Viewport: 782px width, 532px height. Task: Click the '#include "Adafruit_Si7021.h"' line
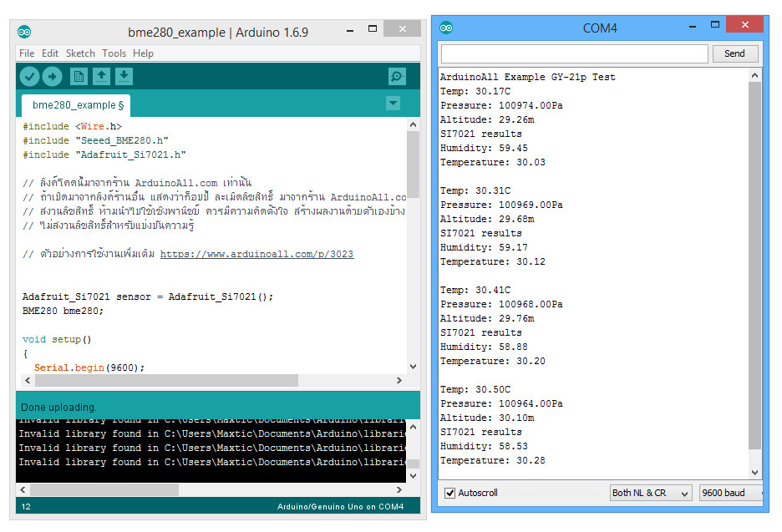coord(104,155)
